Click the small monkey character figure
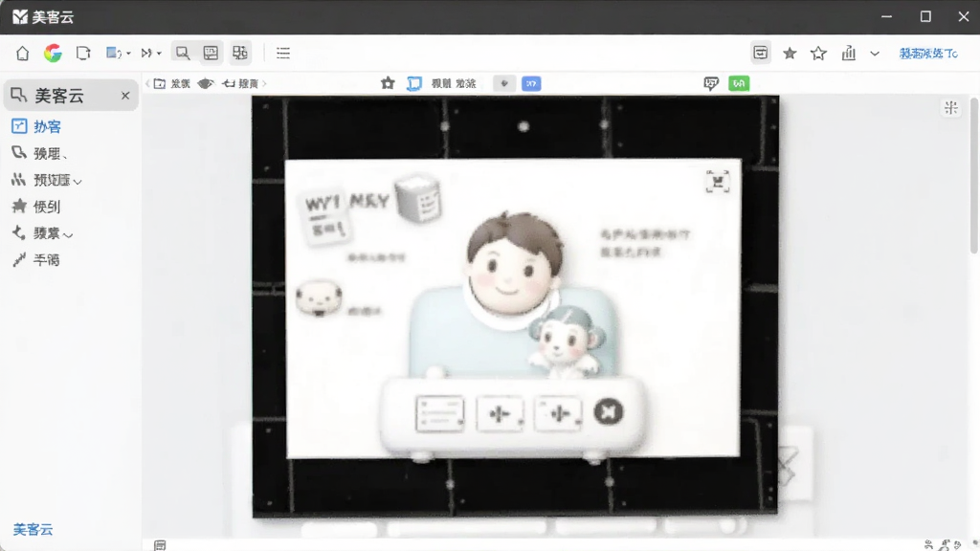 click(x=565, y=342)
